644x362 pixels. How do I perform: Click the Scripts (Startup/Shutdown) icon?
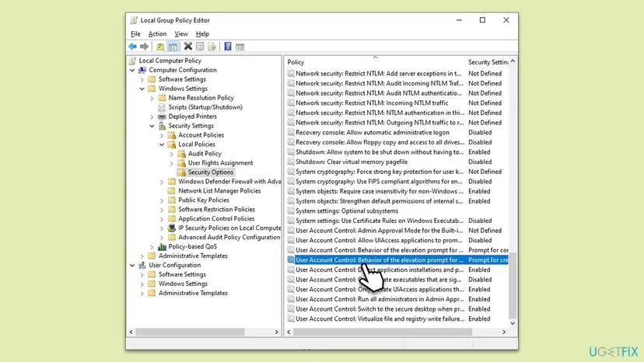[x=162, y=107]
